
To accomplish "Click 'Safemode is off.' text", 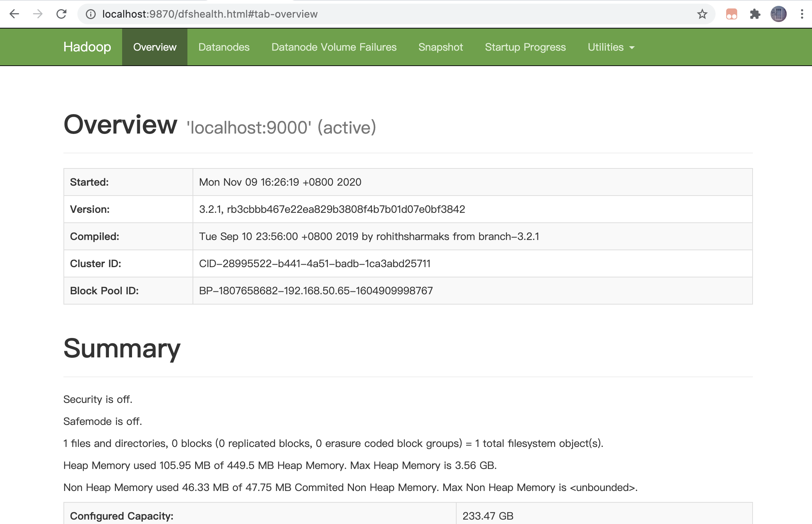I will point(102,421).
